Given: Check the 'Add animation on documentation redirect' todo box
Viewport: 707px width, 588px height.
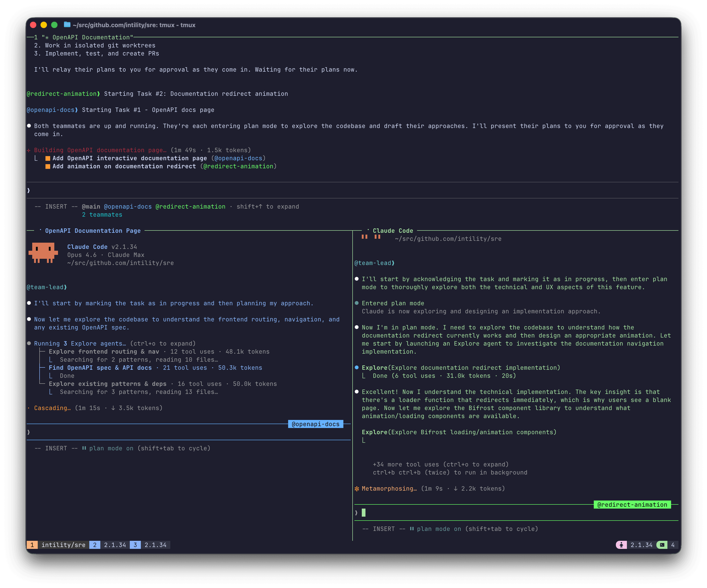Looking at the screenshot, I should click(x=48, y=166).
